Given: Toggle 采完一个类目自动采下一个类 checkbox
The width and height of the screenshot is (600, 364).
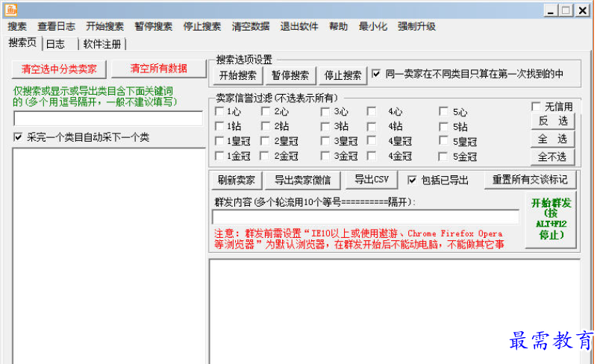Looking at the screenshot, I should click(x=18, y=137).
